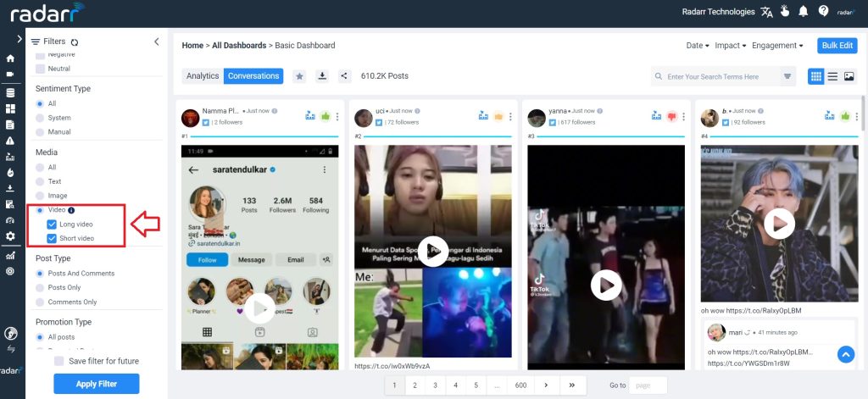The width and height of the screenshot is (868, 399).
Task: Select Text media filter
Action: click(x=40, y=181)
